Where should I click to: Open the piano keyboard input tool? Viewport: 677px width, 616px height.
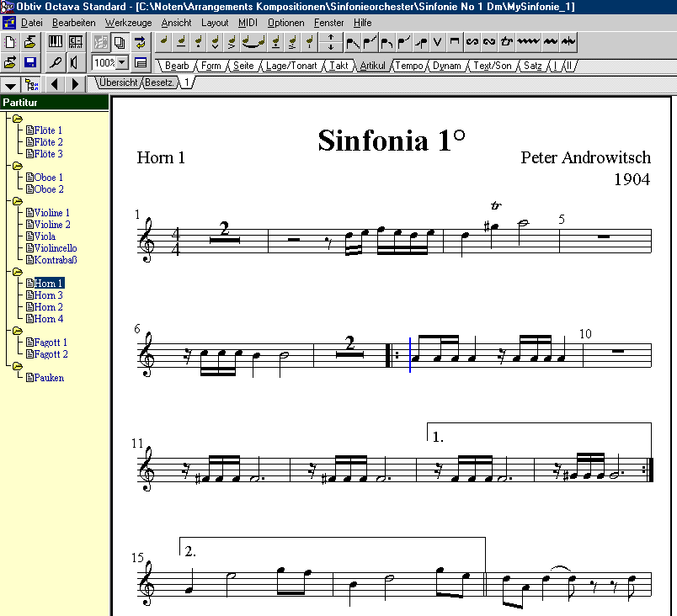pos(56,42)
